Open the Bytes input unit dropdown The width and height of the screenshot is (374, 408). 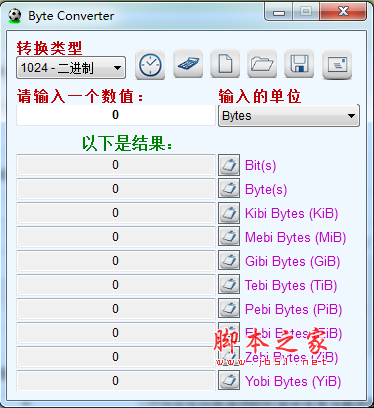coord(289,116)
